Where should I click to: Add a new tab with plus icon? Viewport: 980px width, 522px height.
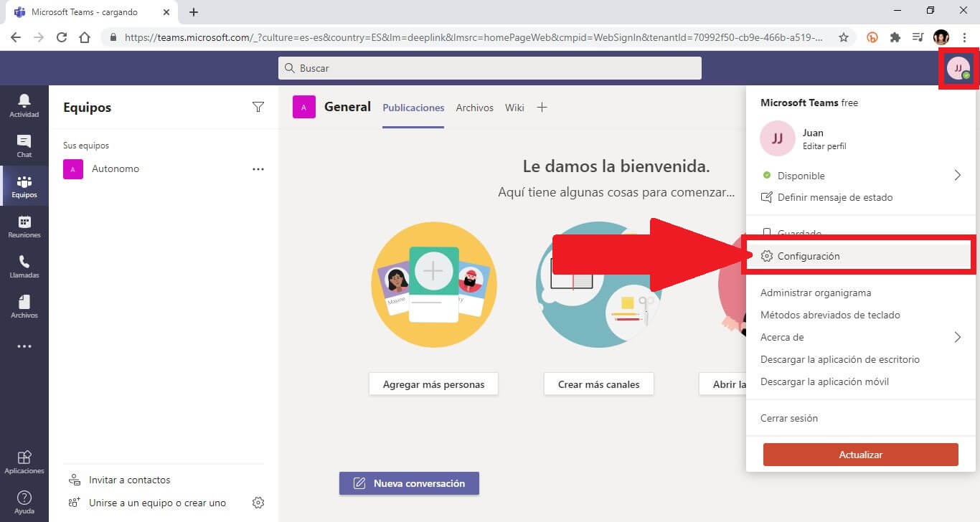pyautogui.click(x=542, y=108)
